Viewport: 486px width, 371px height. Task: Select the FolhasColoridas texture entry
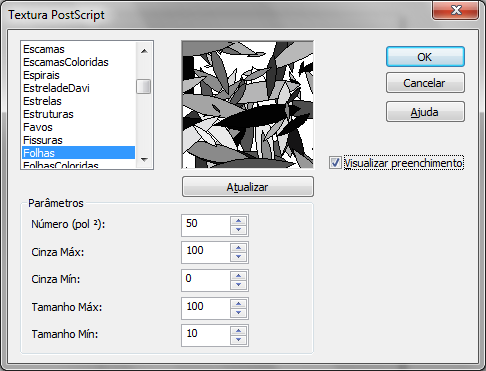(x=79, y=164)
